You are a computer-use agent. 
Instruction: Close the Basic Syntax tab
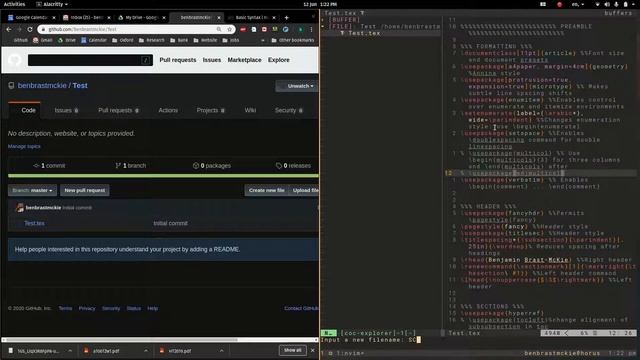(x=274, y=18)
